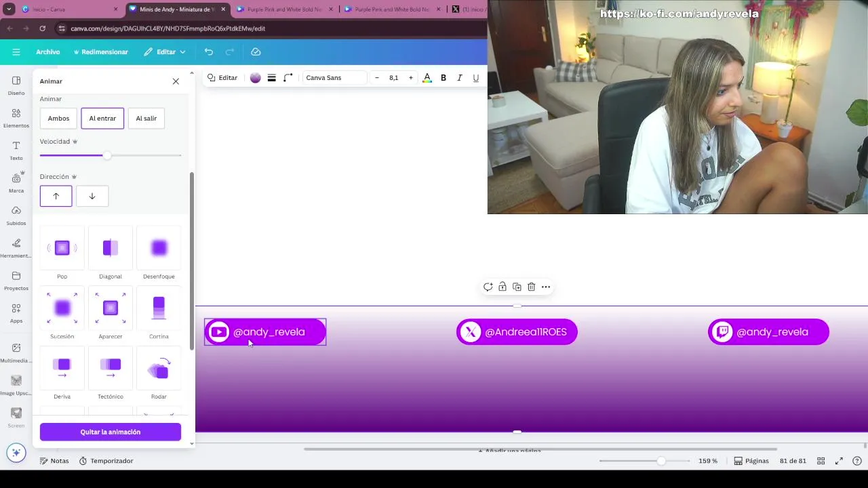The width and height of the screenshot is (868, 488).
Task: Lock the selected element
Action: (x=502, y=287)
